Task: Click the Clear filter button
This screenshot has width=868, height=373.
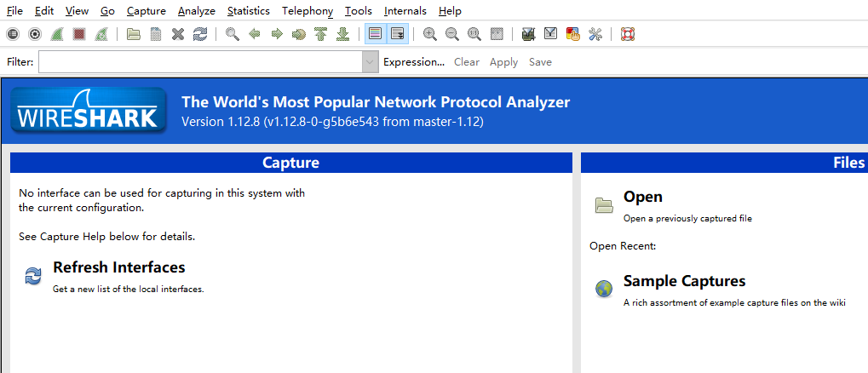Action: pyautogui.click(x=467, y=62)
